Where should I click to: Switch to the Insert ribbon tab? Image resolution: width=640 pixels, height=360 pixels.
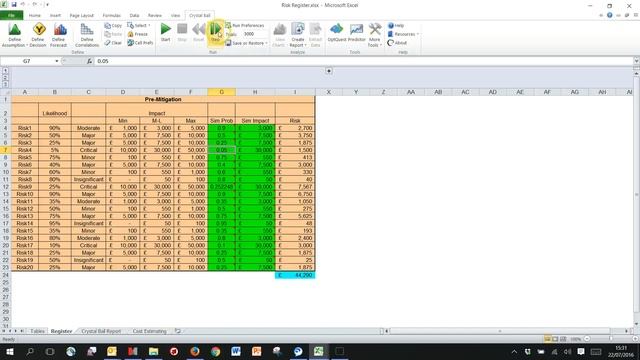point(55,15)
